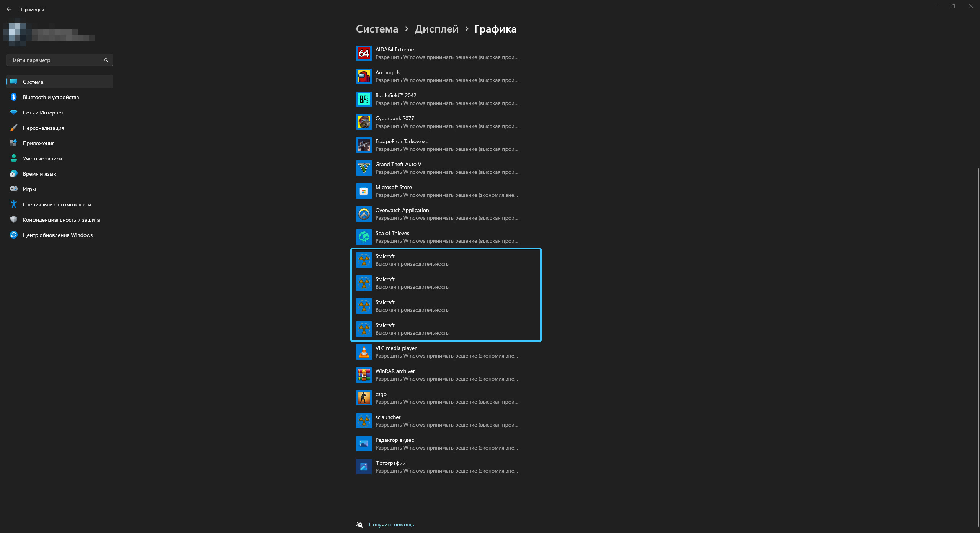Screen dimensions: 980x533
Task: Select the VLC media player cone icon
Action: click(x=364, y=352)
